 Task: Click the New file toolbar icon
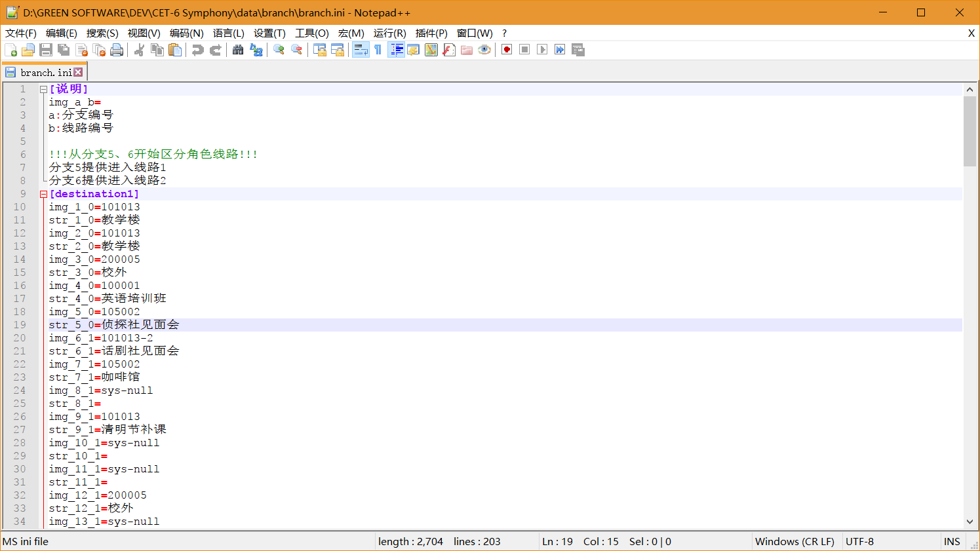pyautogui.click(x=10, y=50)
